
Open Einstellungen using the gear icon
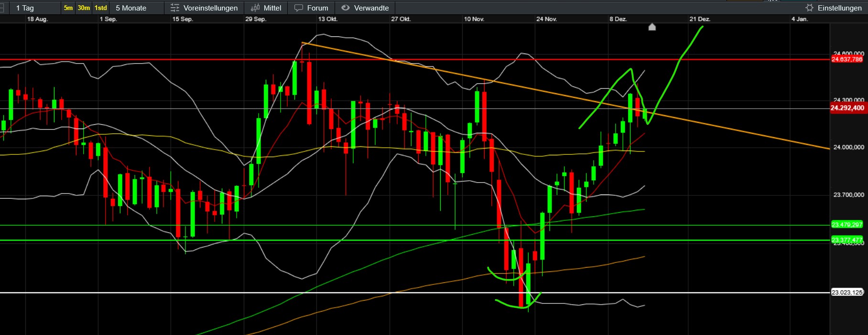coord(809,8)
